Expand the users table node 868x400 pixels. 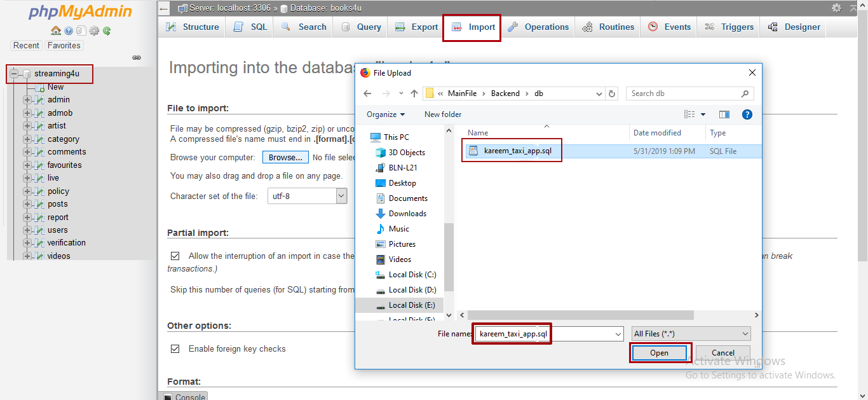click(27, 230)
